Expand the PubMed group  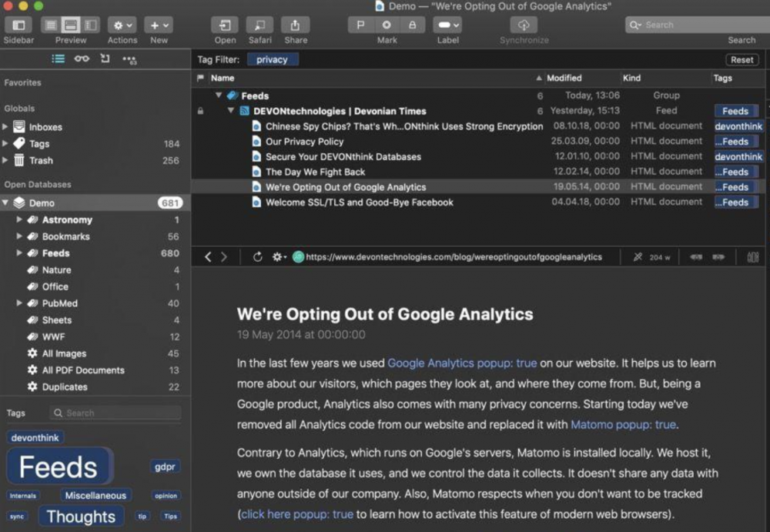click(19, 303)
